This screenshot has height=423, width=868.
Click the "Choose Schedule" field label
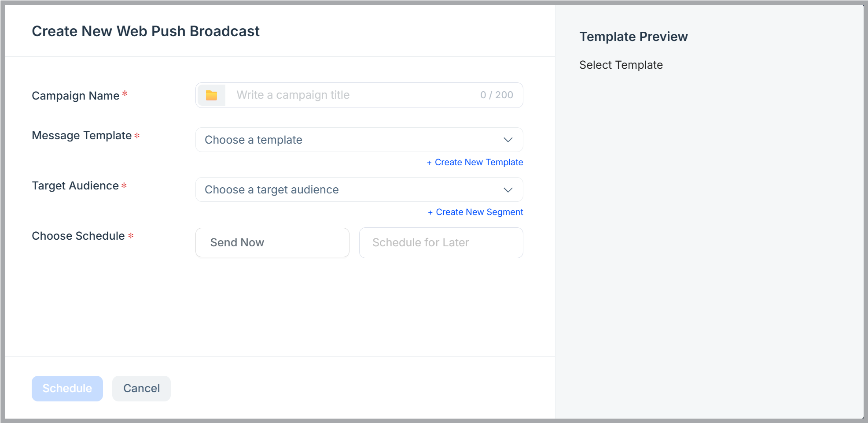click(78, 236)
